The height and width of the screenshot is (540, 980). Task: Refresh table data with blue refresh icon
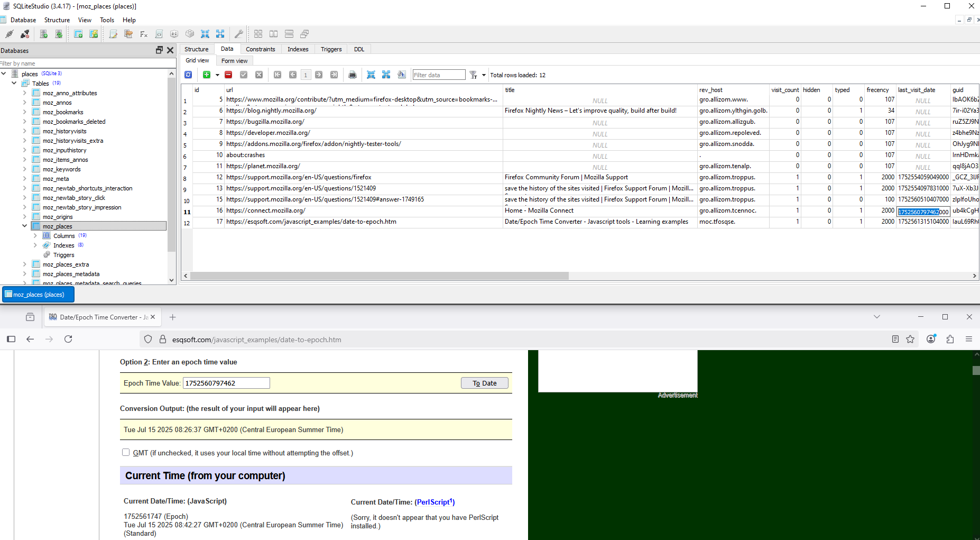(x=188, y=75)
